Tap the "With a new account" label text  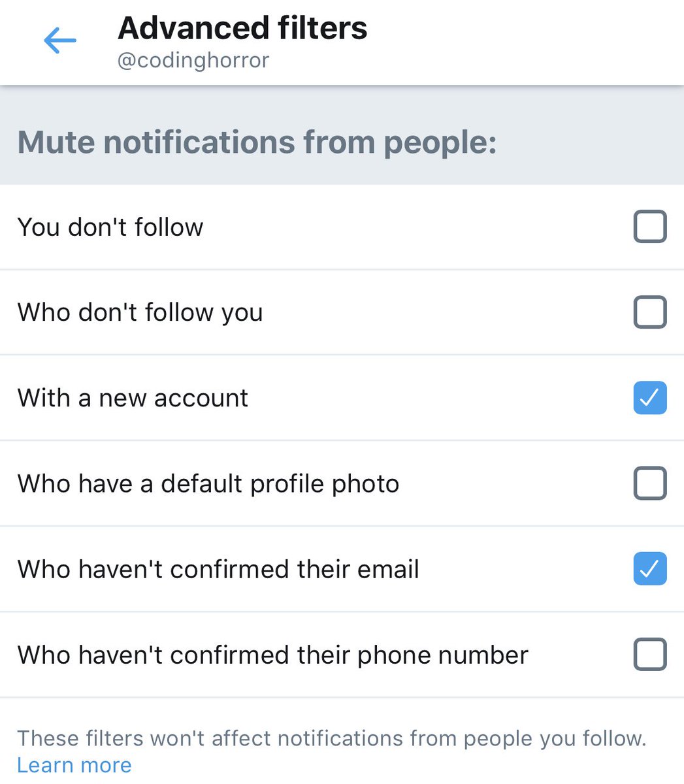pos(133,398)
